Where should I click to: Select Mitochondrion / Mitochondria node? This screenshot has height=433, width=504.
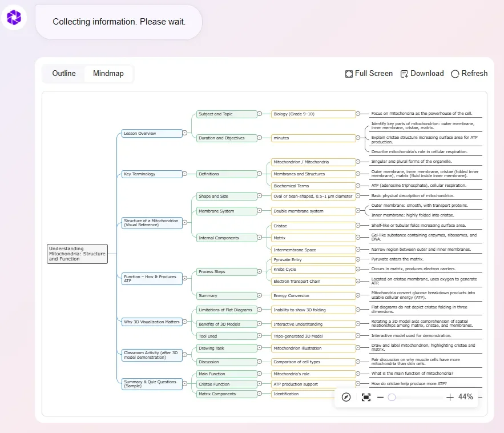tap(313, 162)
